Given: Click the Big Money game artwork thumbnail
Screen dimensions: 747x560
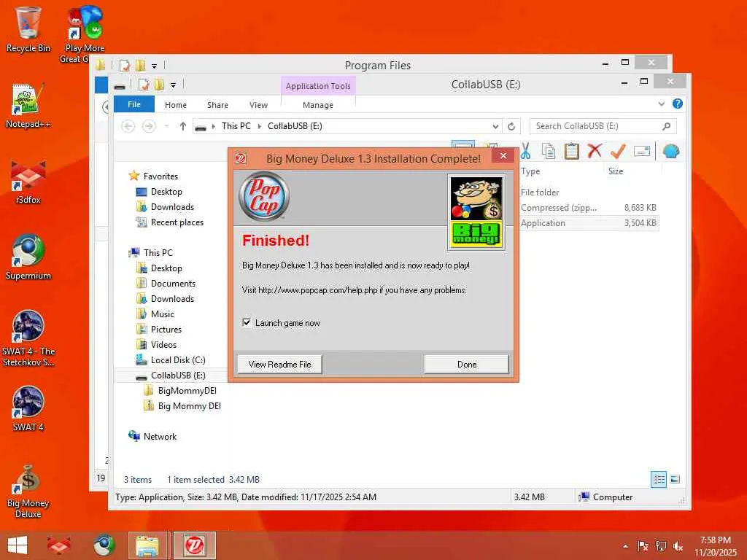Looking at the screenshot, I should 476,212.
